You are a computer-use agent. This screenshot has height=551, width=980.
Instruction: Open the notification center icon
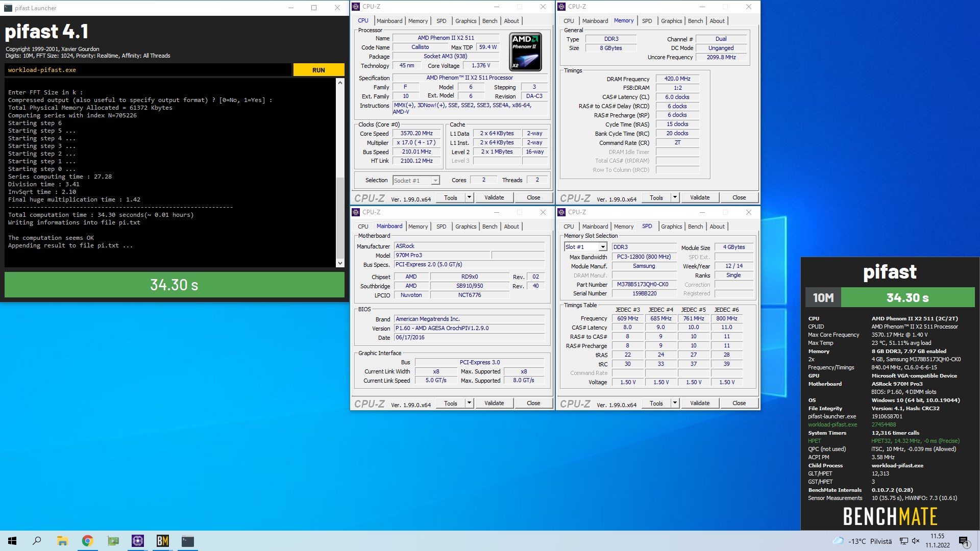pos(964,541)
